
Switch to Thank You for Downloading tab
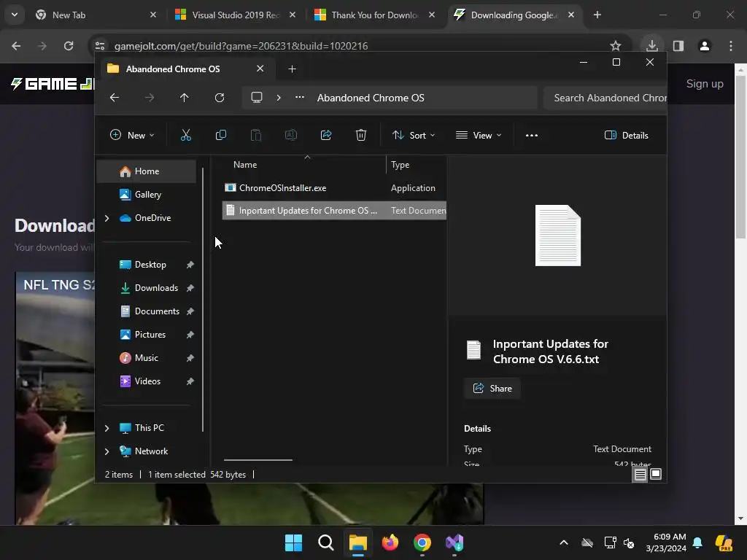pyautogui.click(x=374, y=15)
